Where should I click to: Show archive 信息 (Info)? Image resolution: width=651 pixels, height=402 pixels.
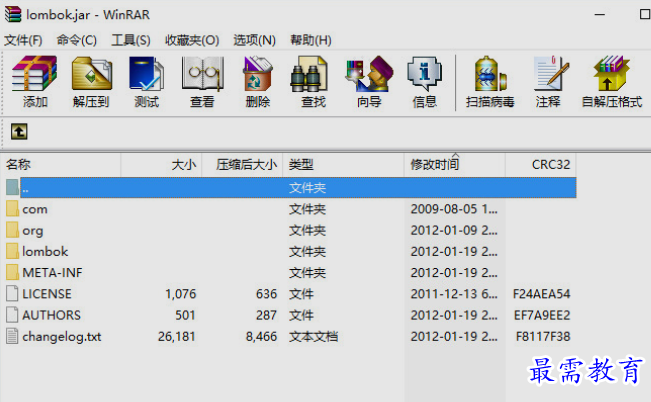pyautogui.click(x=424, y=74)
